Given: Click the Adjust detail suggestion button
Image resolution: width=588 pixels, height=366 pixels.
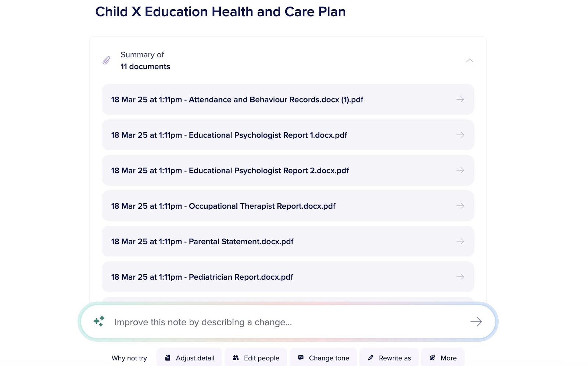Looking at the screenshot, I should point(189,358).
